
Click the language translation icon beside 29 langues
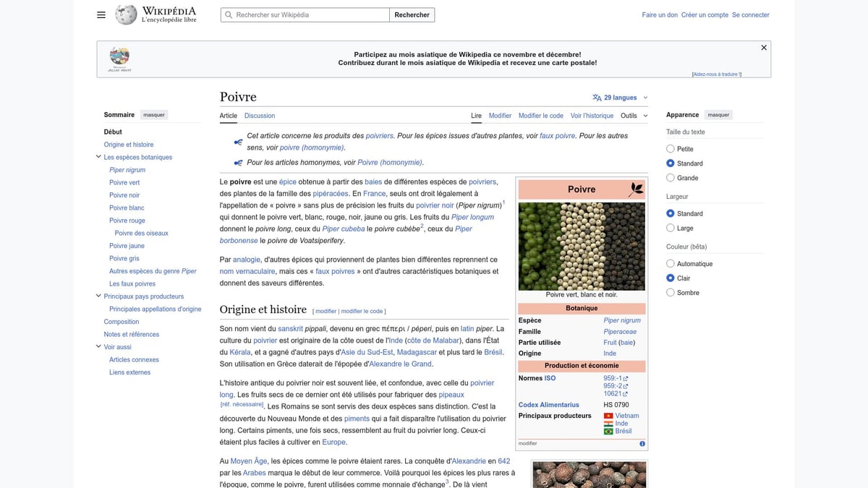pos(597,98)
